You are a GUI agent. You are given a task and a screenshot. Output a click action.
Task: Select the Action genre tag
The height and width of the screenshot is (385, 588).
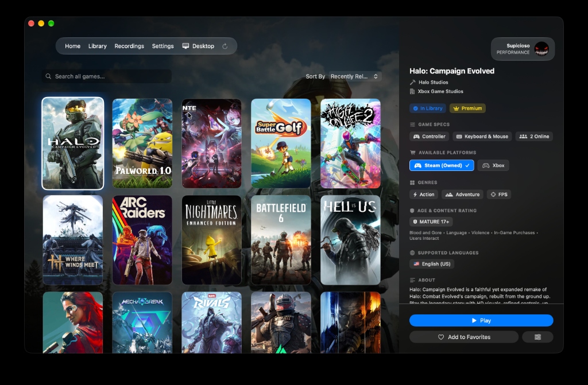(424, 195)
